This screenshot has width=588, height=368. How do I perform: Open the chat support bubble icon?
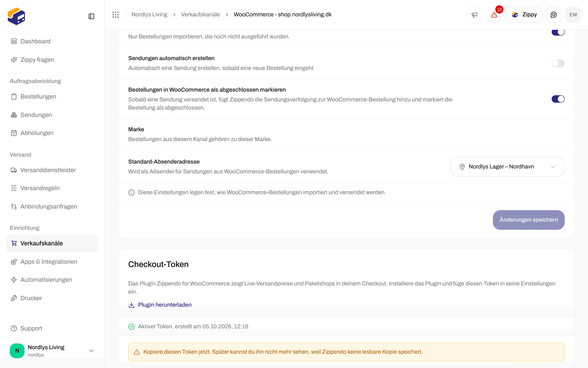tap(553, 15)
